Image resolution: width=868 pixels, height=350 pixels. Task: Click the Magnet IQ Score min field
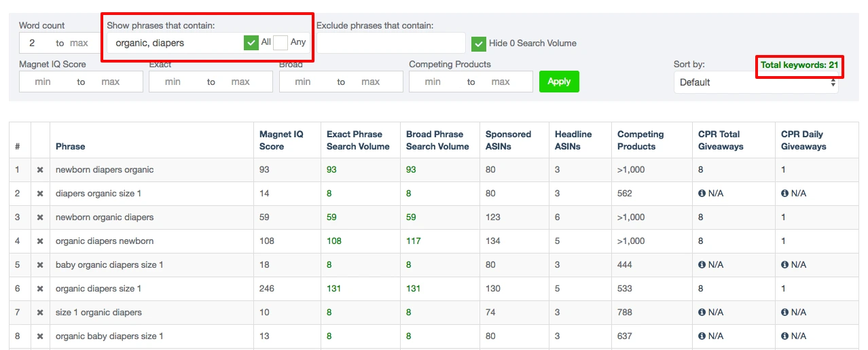(x=43, y=82)
